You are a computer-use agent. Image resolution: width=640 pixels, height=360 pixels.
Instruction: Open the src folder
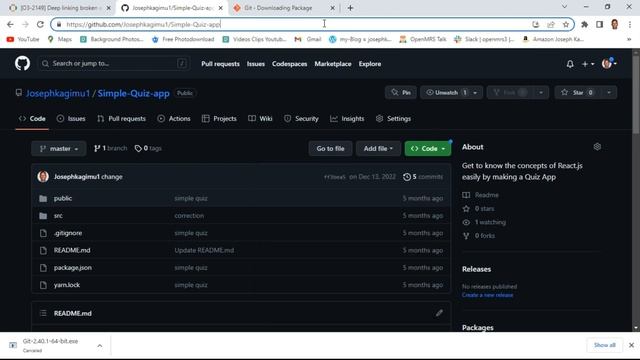click(x=58, y=216)
